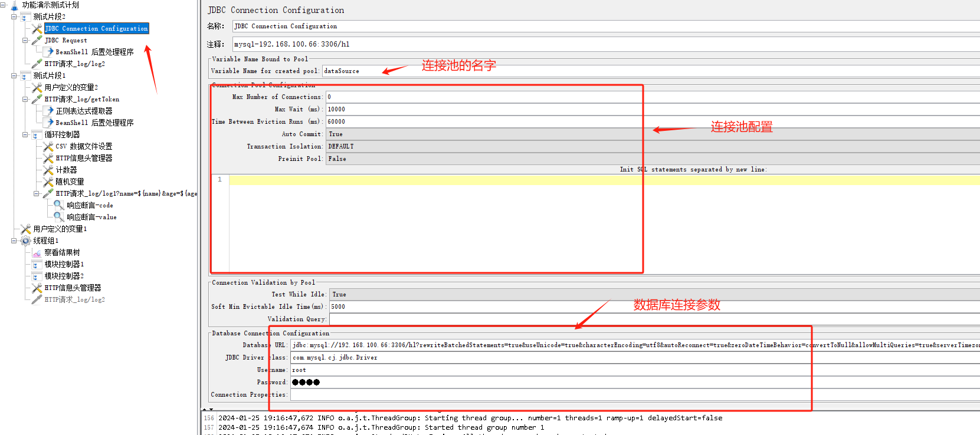Viewport: 980px width, 435px height.
Task: Click the Database URL field
Action: [x=635, y=345]
